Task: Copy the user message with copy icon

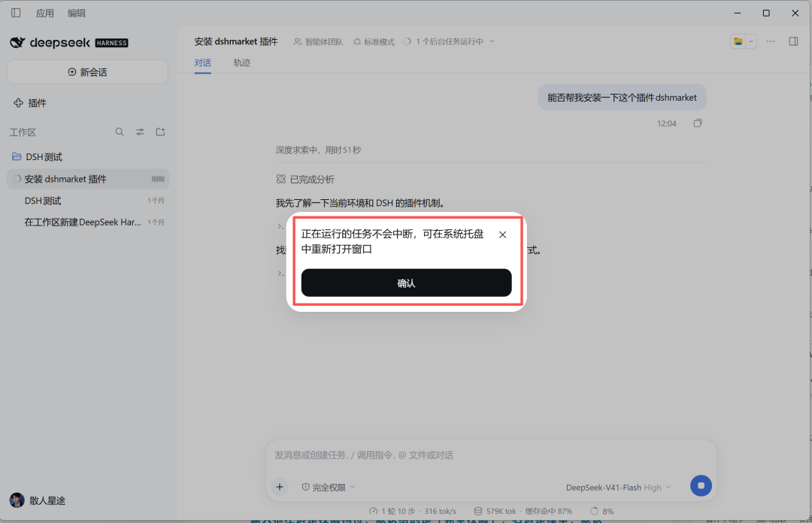Action: pos(698,123)
